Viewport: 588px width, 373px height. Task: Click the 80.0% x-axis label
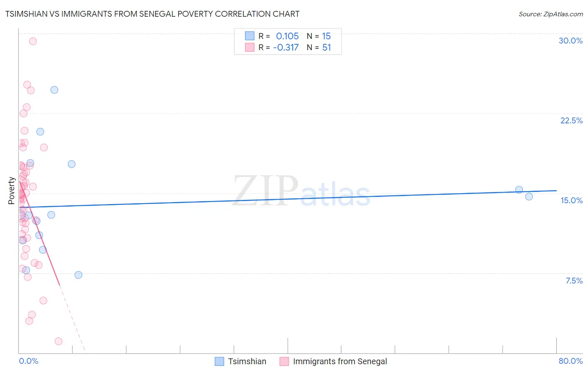point(570,361)
